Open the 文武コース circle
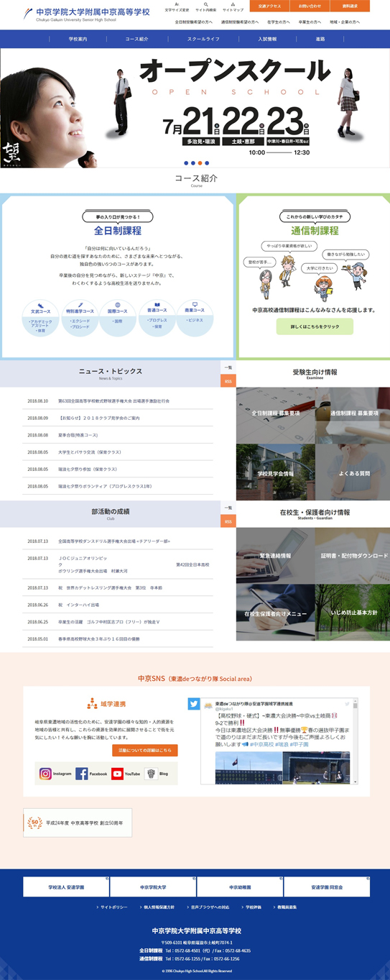Screen dimensions: 390x980 click(x=41, y=318)
